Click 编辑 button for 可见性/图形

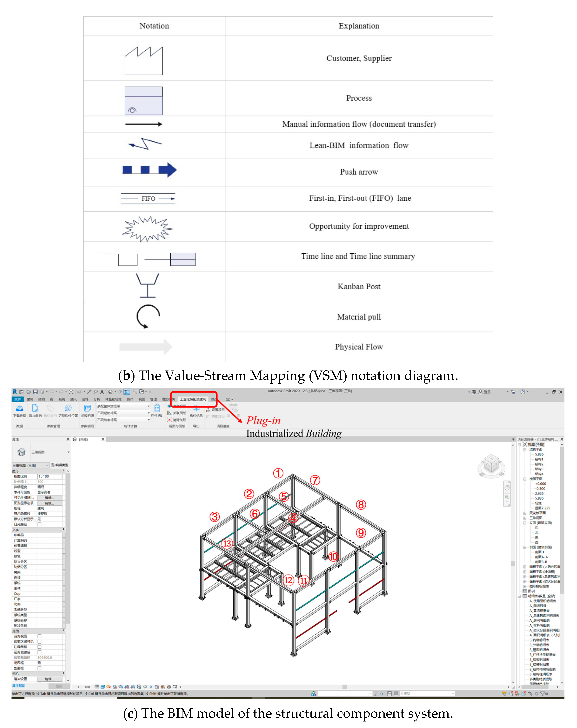49,498
